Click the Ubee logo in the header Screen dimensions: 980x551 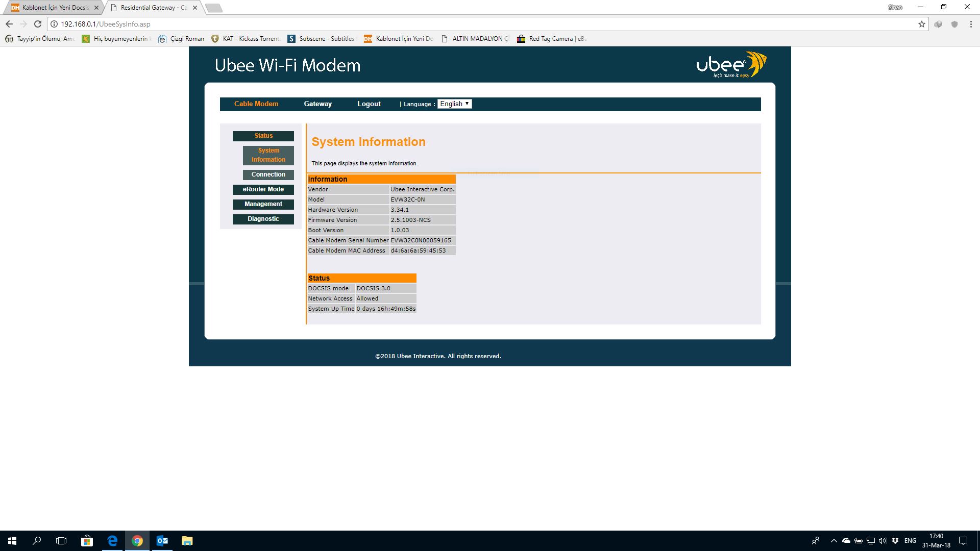click(731, 64)
